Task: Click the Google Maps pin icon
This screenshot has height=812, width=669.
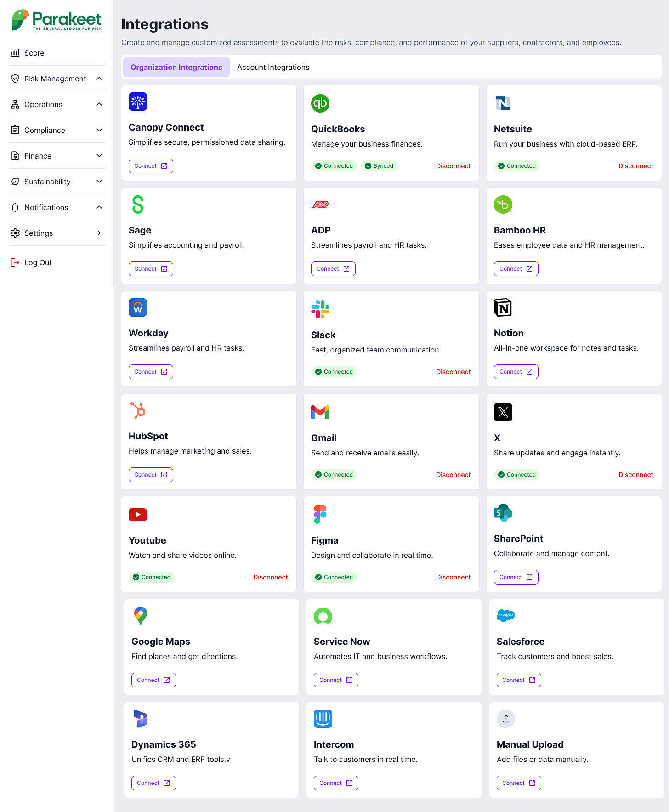Action: (x=141, y=616)
